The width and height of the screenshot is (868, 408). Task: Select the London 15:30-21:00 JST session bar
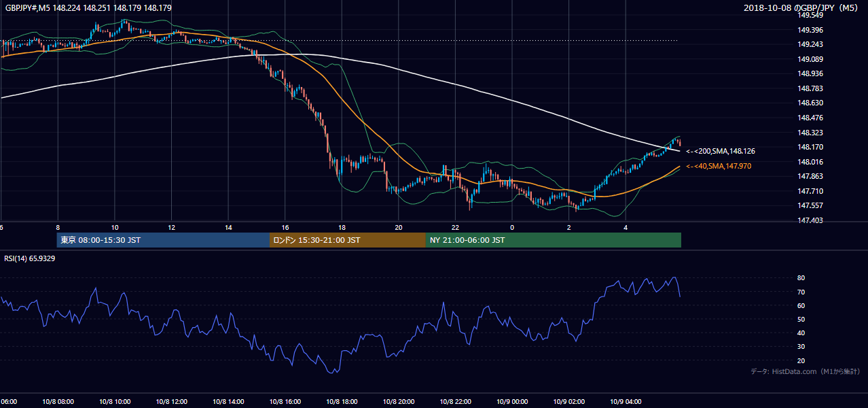(348, 240)
